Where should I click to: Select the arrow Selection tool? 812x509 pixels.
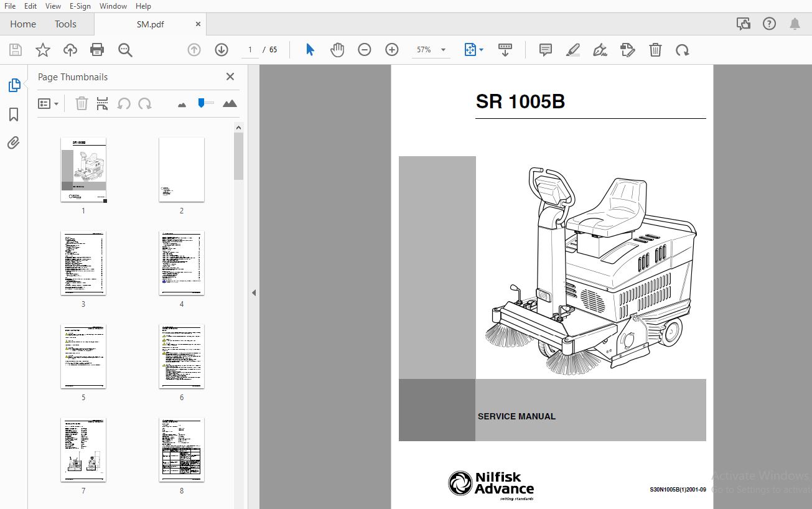(x=310, y=50)
